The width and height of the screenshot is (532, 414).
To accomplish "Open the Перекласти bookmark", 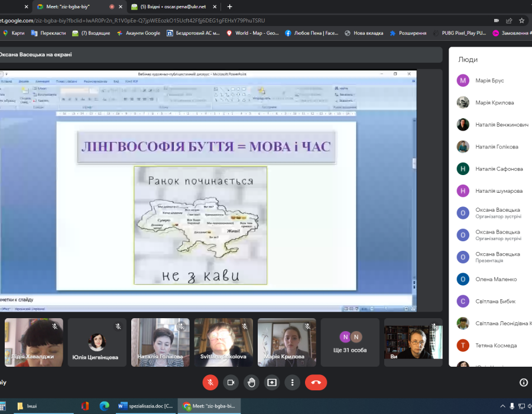I will [50, 33].
